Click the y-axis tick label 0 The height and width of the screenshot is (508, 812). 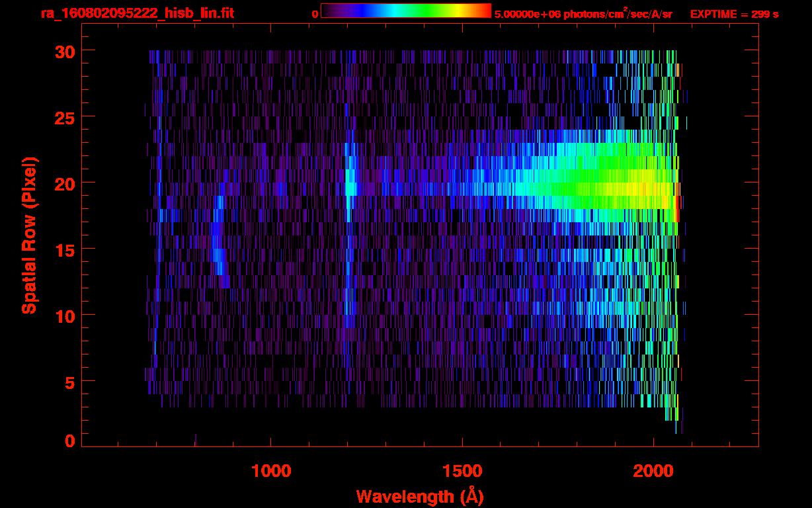(x=69, y=441)
